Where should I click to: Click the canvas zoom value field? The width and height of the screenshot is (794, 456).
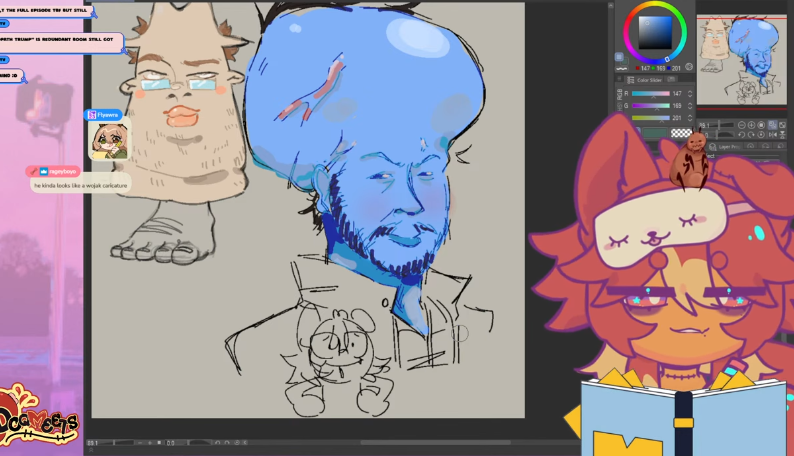click(x=93, y=443)
